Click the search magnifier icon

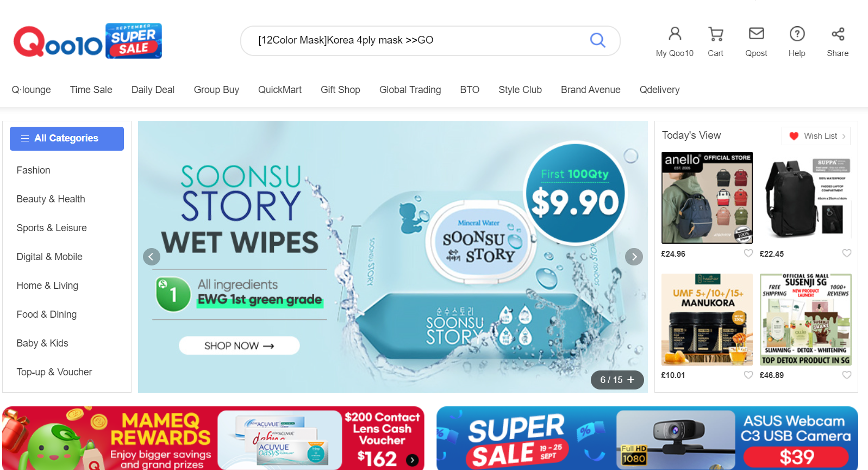(597, 40)
